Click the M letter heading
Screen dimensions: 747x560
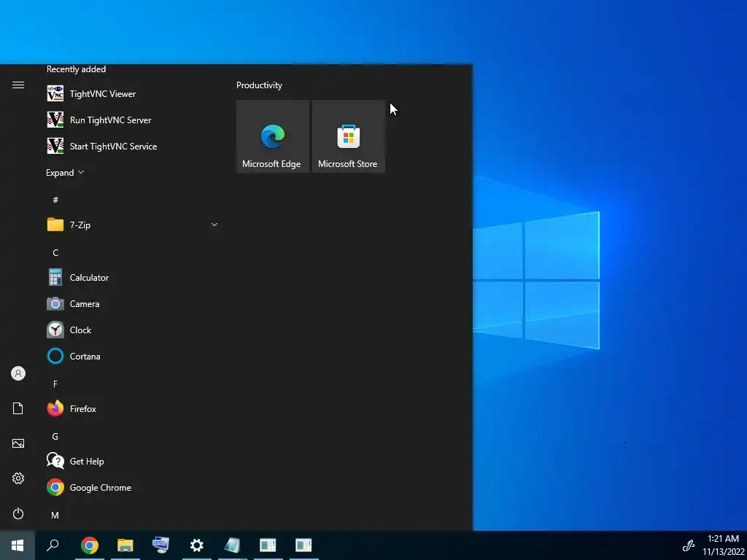click(55, 516)
